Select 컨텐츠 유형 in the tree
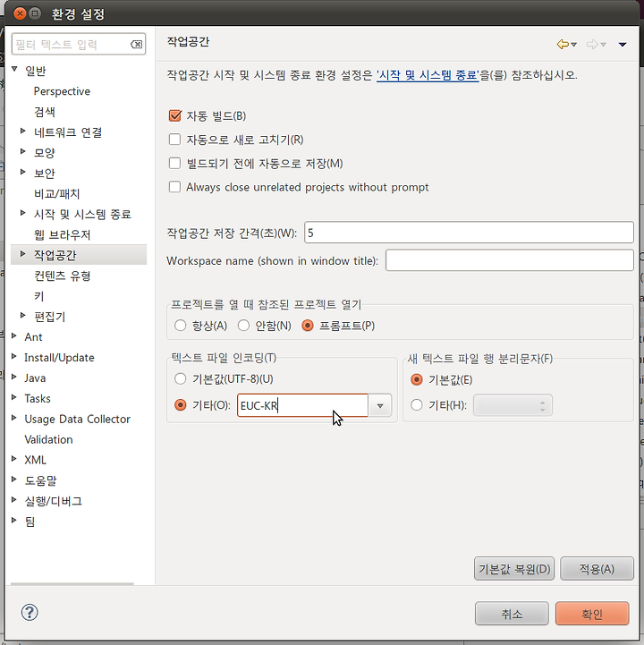Viewport: 644px width, 645px height. click(62, 276)
